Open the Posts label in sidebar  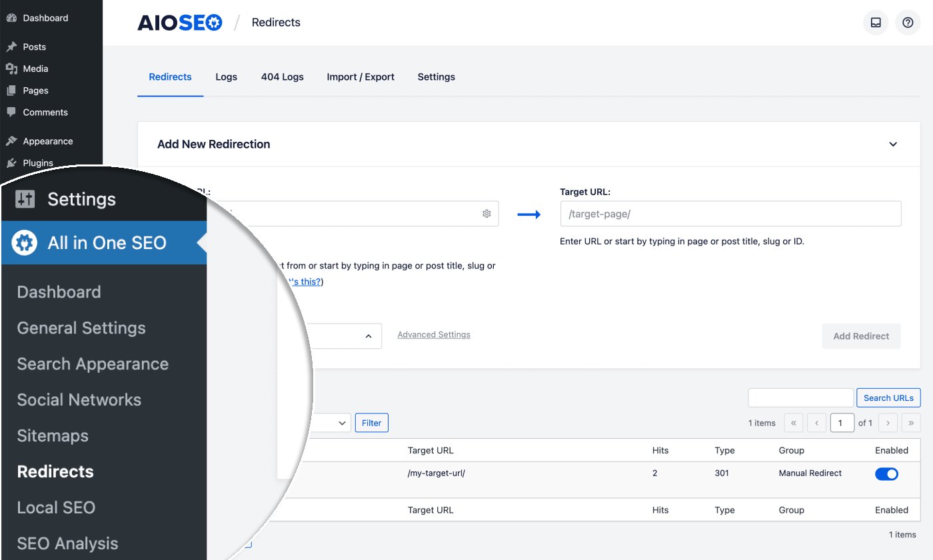point(35,47)
